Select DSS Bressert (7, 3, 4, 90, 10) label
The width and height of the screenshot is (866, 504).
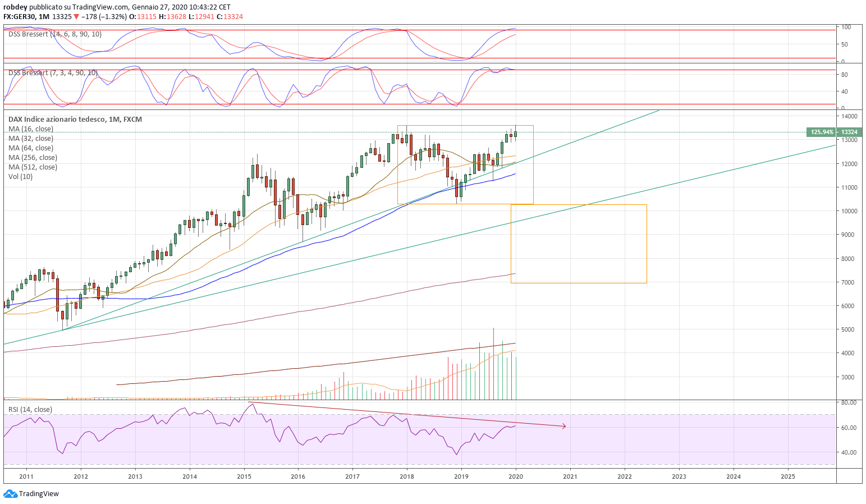pyautogui.click(x=53, y=73)
